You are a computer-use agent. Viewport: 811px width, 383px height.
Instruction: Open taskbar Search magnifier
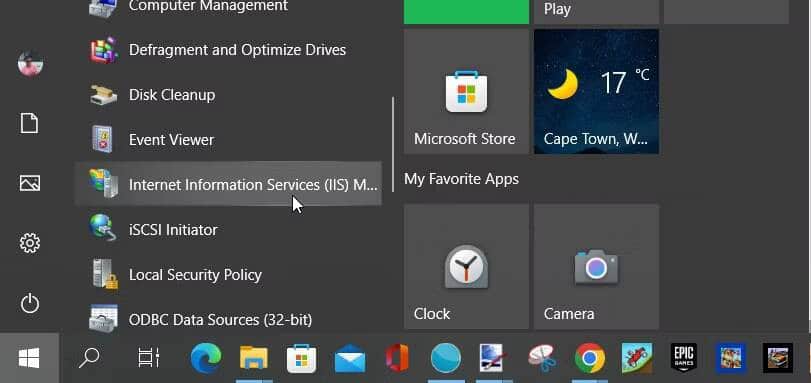89,358
